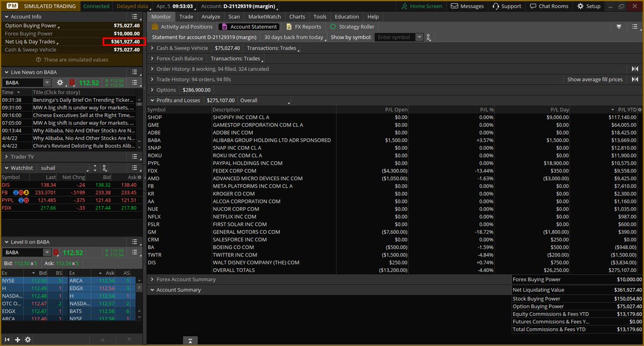Image resolution: width=644 pixels, height=346 pixels.
Task: Click the double-chevron icon on the Monitor toolbar
Action: pos(619,26)
